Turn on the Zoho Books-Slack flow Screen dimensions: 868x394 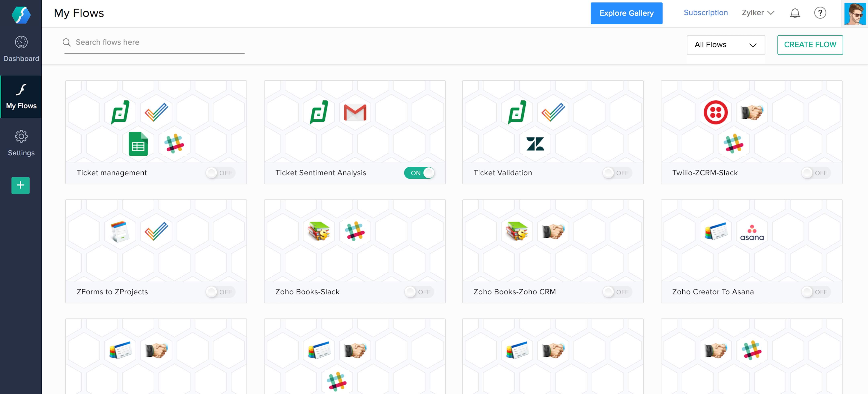pyautogui.click(x=419, y=292)
